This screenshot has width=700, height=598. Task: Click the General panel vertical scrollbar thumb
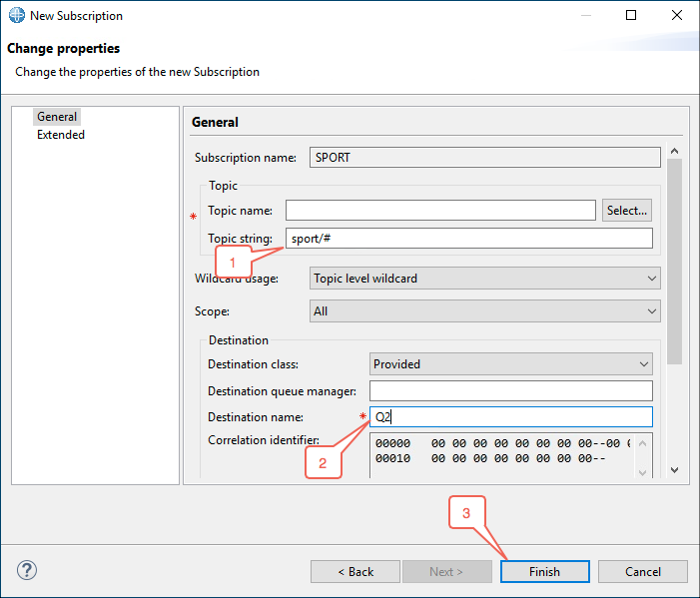675,262
